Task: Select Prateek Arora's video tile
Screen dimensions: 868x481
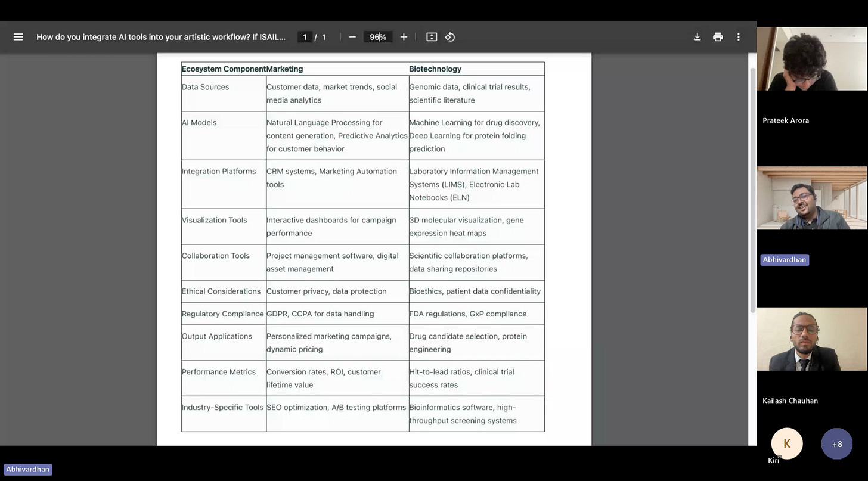Action: pos(812,58)
